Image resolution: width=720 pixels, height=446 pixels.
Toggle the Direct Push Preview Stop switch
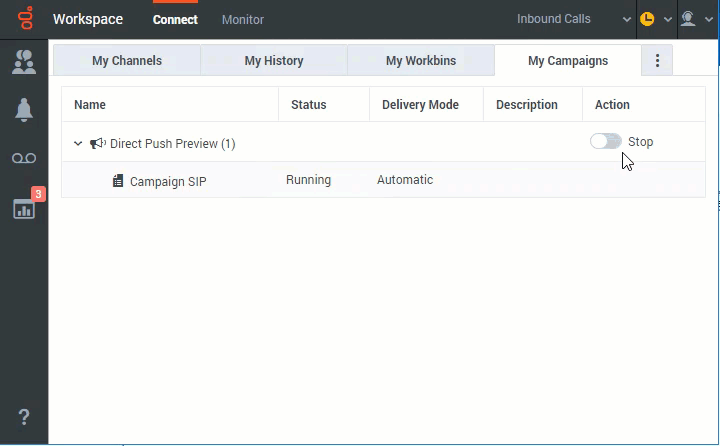click(x=605, y=142)
